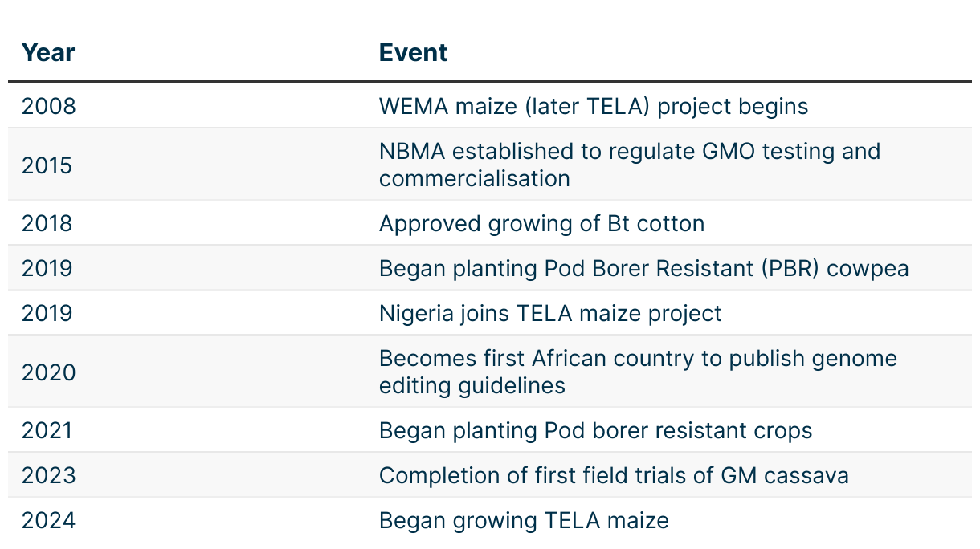
Task: Select the 2024 year cell
Action: tap(49, 520)
